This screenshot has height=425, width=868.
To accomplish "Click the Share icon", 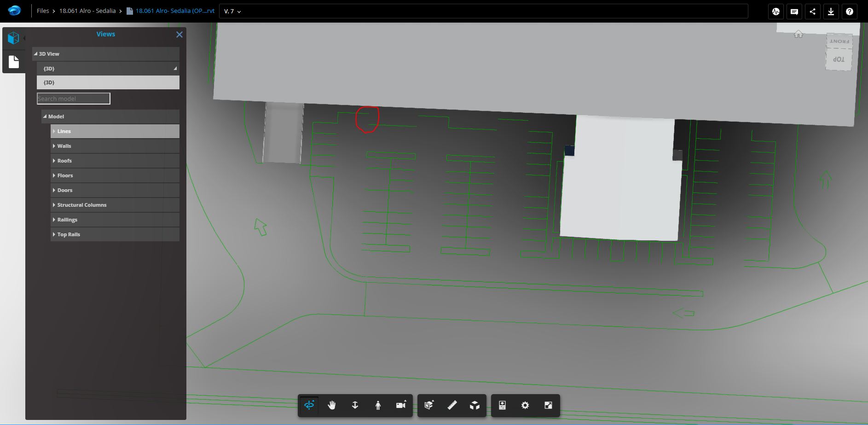I will [812, 12].
